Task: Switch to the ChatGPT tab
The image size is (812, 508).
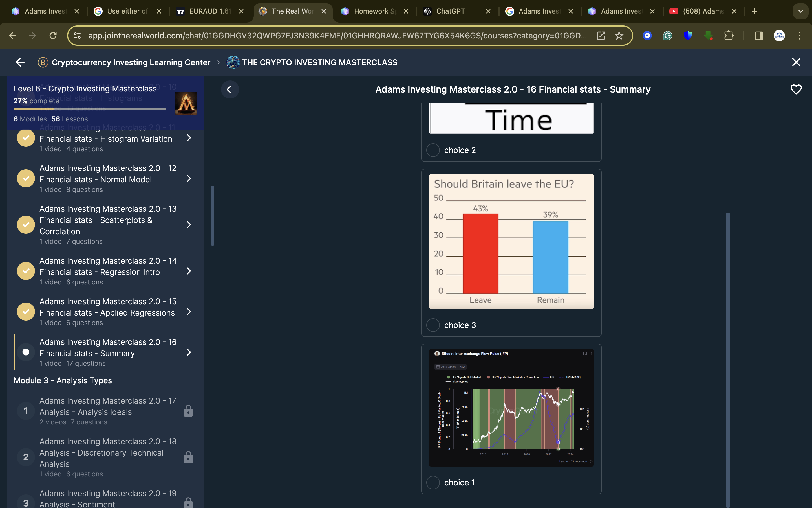Action: point(457,11)
